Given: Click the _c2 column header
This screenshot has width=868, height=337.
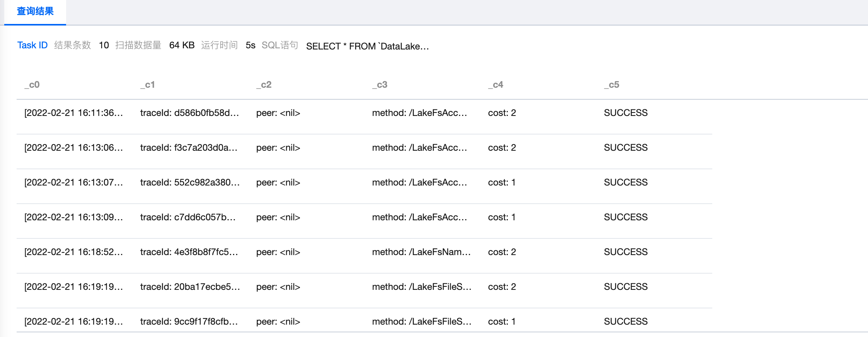Looking at the screenshot, I should tap(264, 85).
